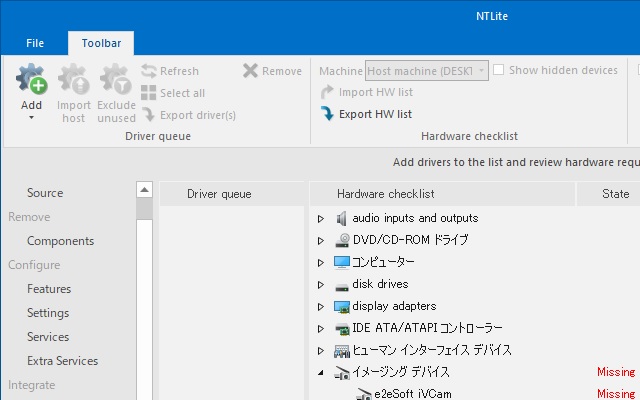The image size is (640, 400).
Task: Expand audio inputs and outputs node
Action: (x=321, y=219)
